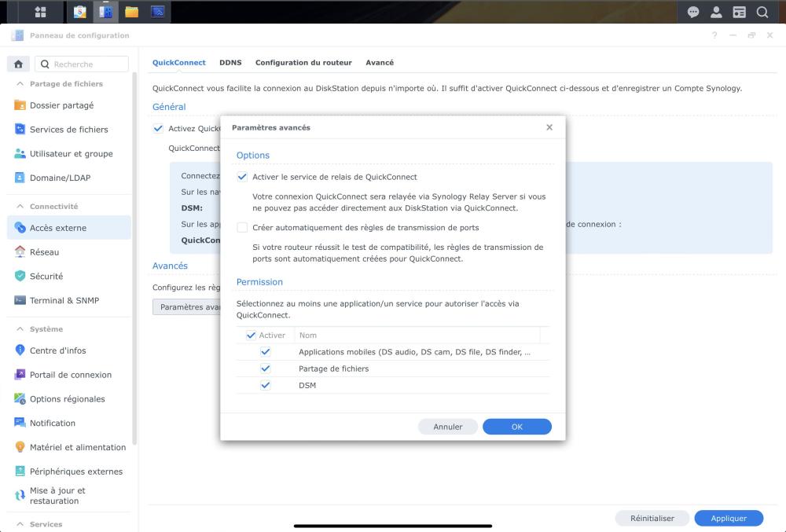Click the Appliquer button

point(729,519)
